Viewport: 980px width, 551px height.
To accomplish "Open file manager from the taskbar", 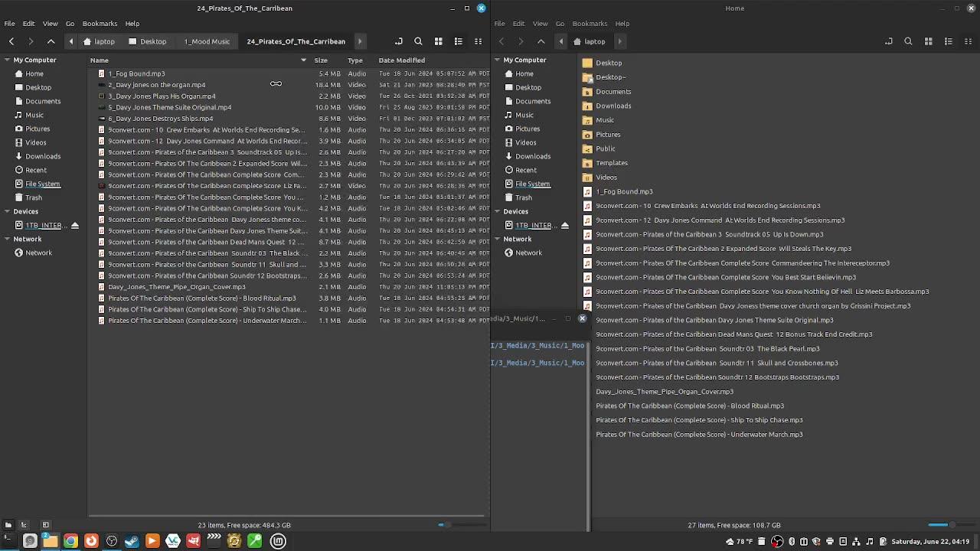I will 50,541.
